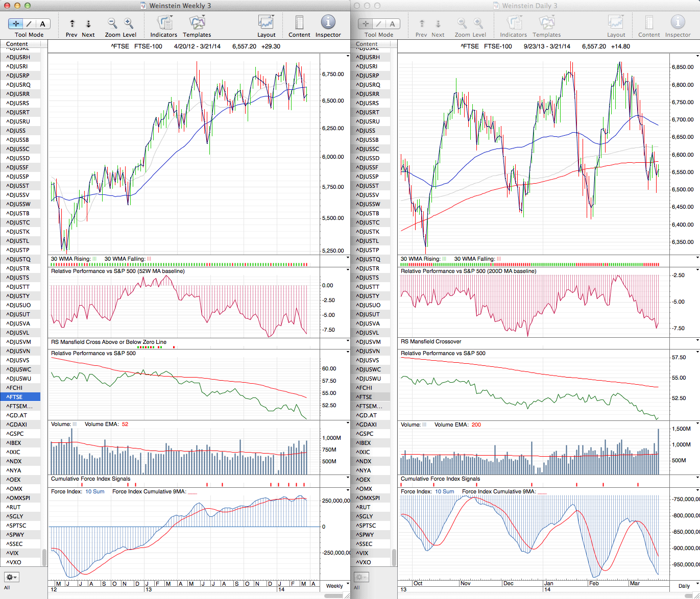
Task: Open the Templates menu in Weekly window
Action: [x=197, y=23]
